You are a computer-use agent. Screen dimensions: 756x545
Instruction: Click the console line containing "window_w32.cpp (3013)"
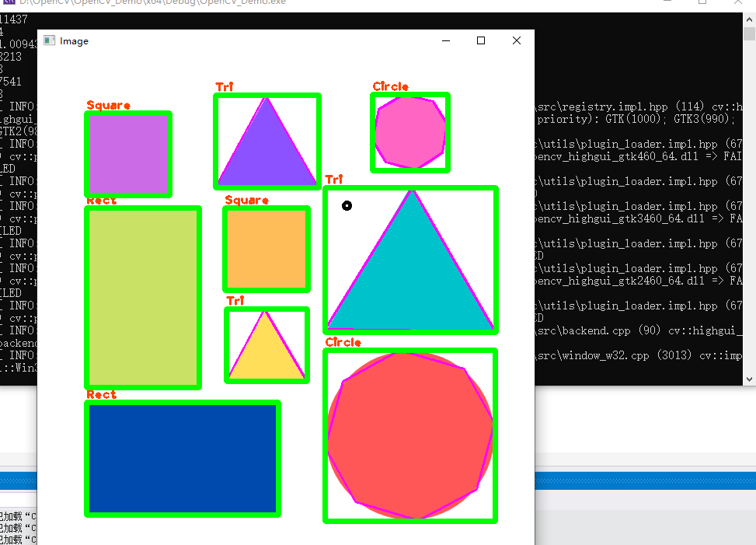click(639, 355)
